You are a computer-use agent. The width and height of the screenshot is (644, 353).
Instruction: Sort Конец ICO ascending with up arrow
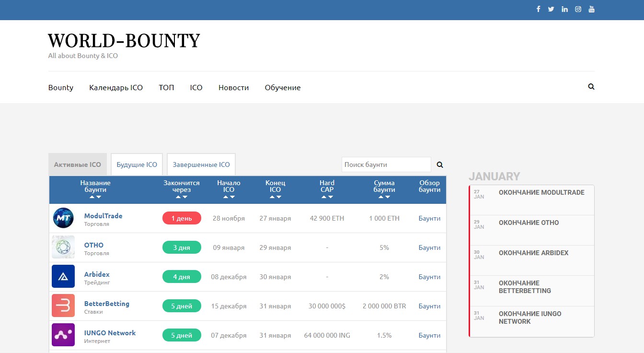coord(272,197)
